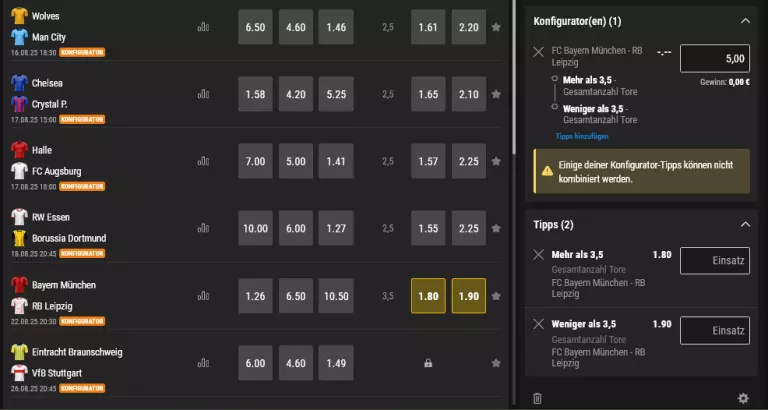The width and height of the screenshot is (768, 410).
Task: Favorite the Chelsea vs Crystal P. star
Action: (x=496, y=94)
